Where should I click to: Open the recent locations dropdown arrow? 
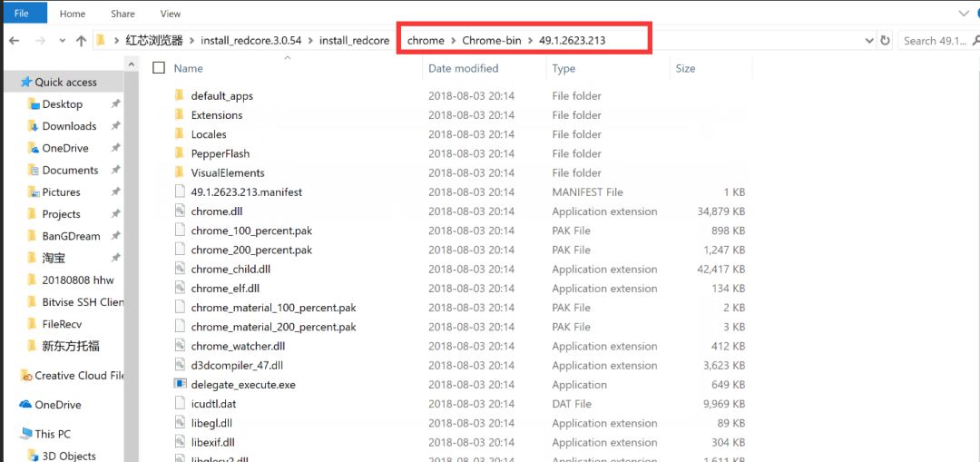coord(63,41)
